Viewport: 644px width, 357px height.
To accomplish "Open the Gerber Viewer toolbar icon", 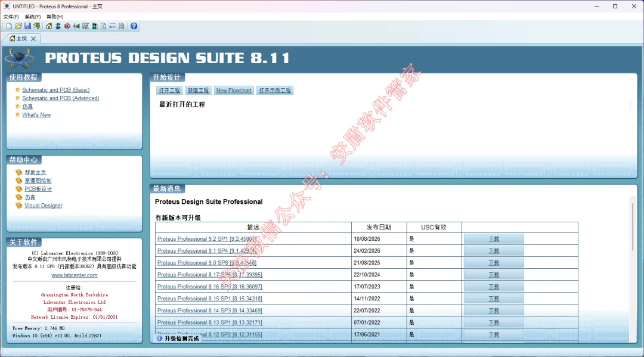I will click(x=85, y=26).
